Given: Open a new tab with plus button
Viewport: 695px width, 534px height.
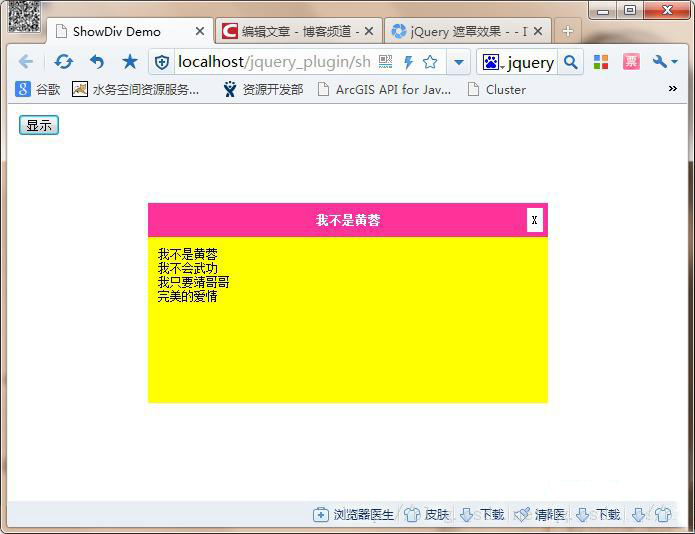Looking at the screenshot, I should [x=568, y=32].
